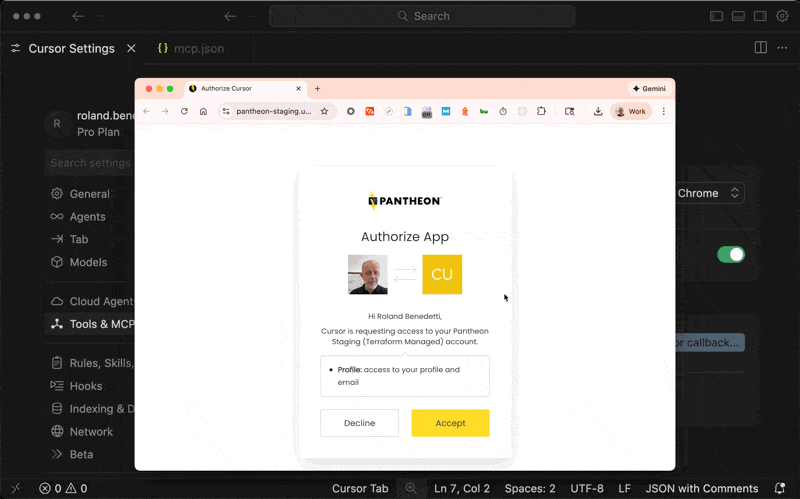Open General settings gear icon
Image resolution: width=800 pixels, height=499 pixels.
tap(57, 194)
